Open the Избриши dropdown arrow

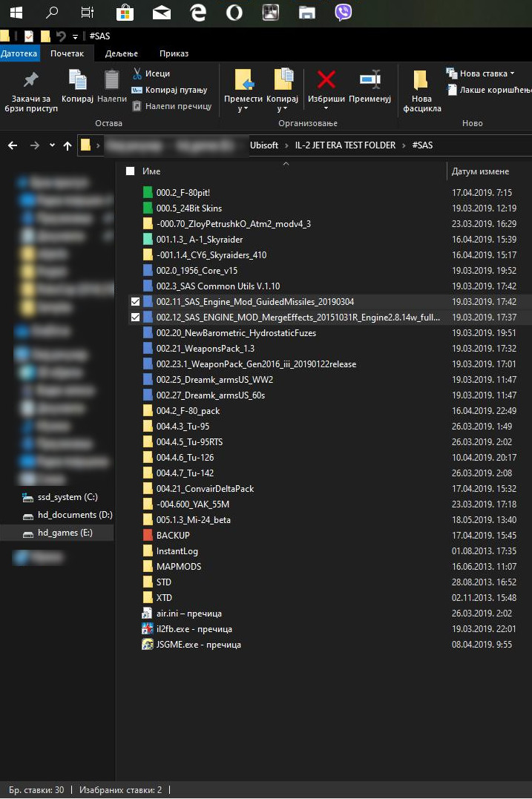coord(326,108)
